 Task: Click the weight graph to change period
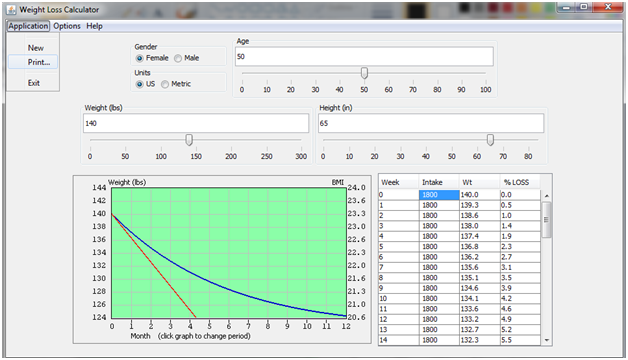(x=229, y=253)
